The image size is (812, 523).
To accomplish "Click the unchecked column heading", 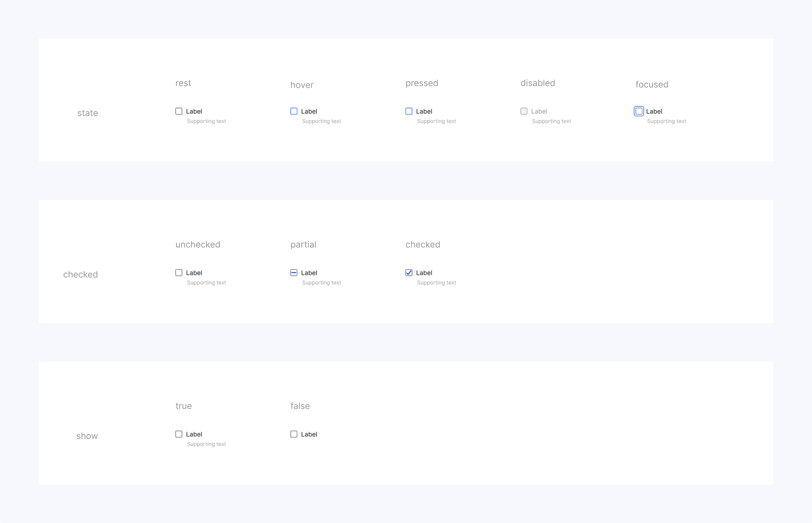I will [198, 244].
